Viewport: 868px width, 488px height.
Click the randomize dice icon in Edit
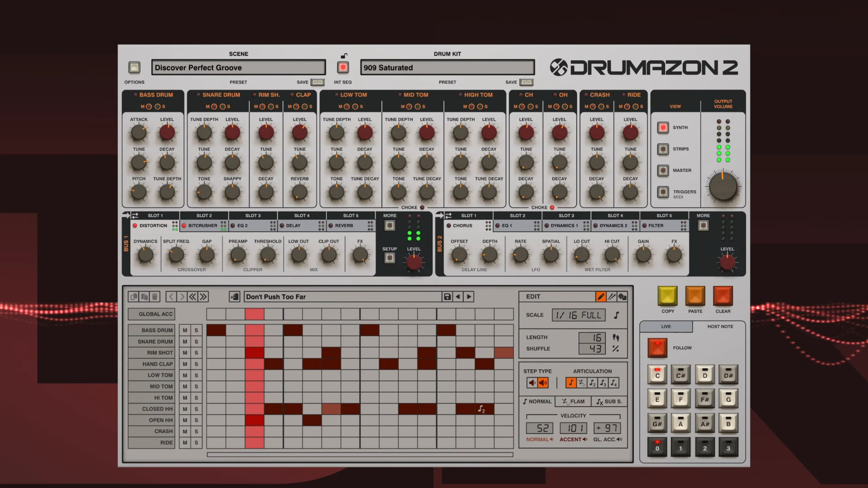[623, 297]
